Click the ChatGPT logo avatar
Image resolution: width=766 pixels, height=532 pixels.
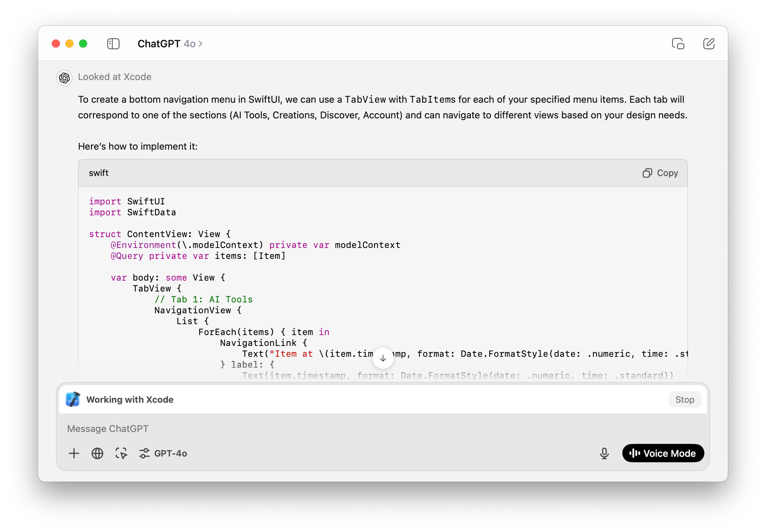(x=64, y=78)
